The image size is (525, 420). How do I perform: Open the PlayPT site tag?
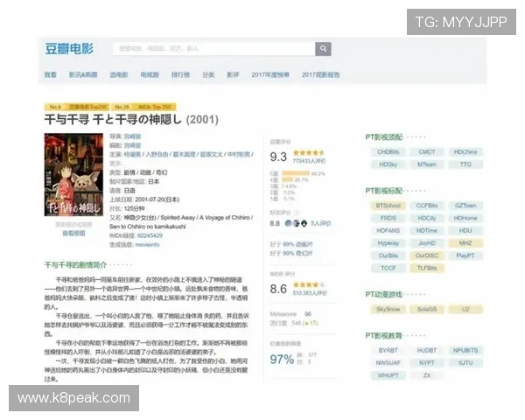click(465, 255)
